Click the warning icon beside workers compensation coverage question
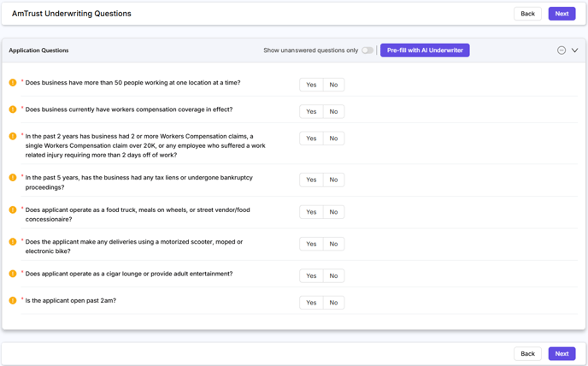Viewport: 588px width, 366px height. [x=13, y=109]
